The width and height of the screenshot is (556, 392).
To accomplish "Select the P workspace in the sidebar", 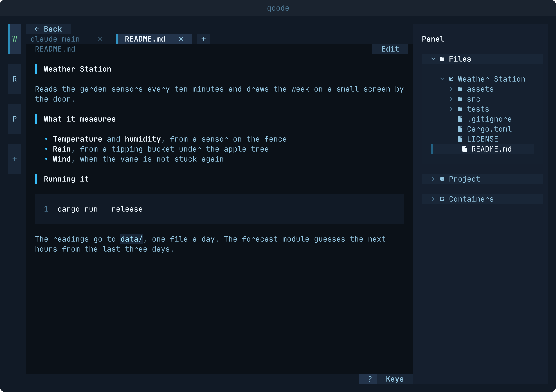I will click(15, 119).
